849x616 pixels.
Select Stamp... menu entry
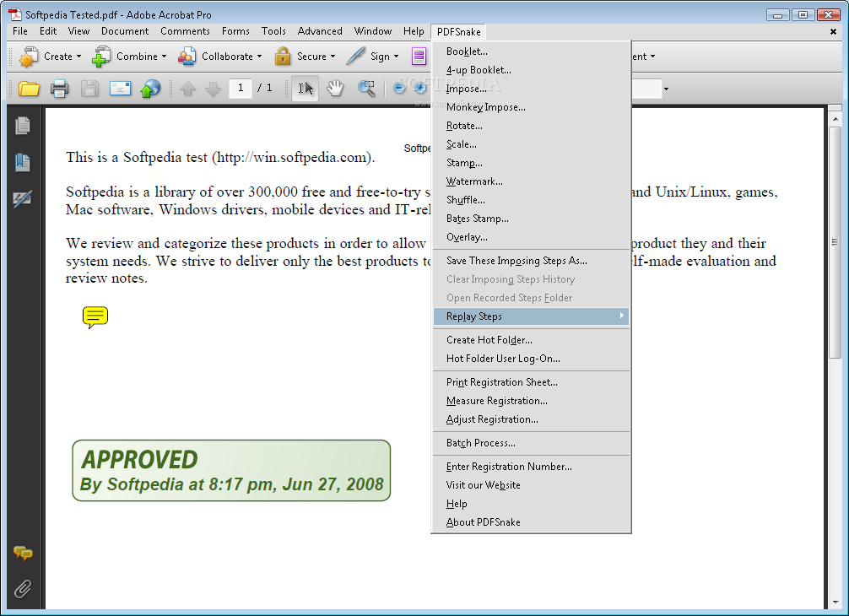coord(531,162)
